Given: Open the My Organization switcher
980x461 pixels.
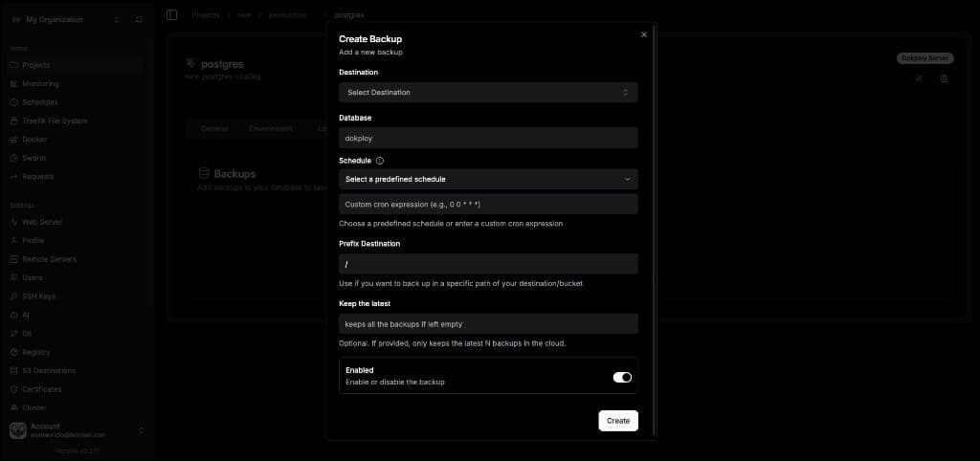Looking at the screenshot, I should tap(65, 20).
